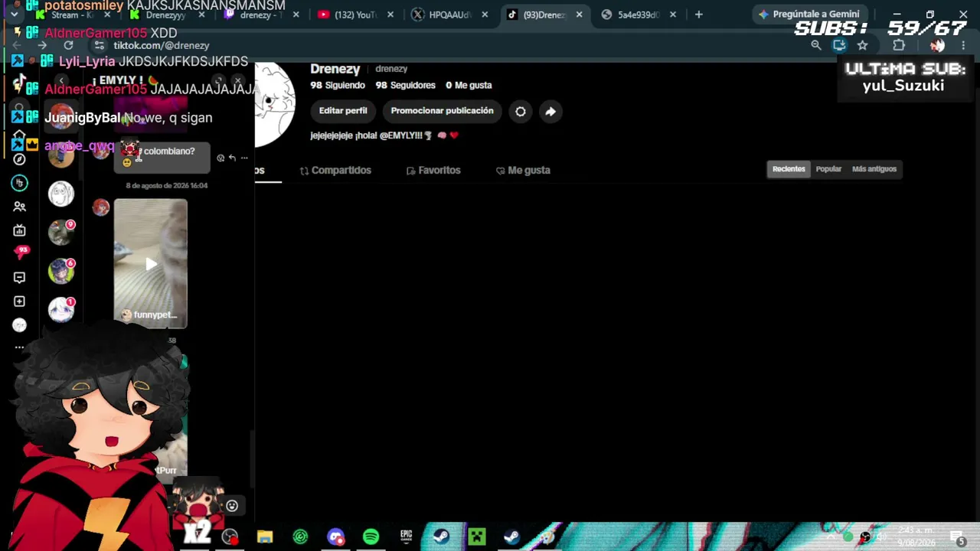Click the zoom magnifier in address bar
This screenshot has width=980, height=551.
point(816,46)
